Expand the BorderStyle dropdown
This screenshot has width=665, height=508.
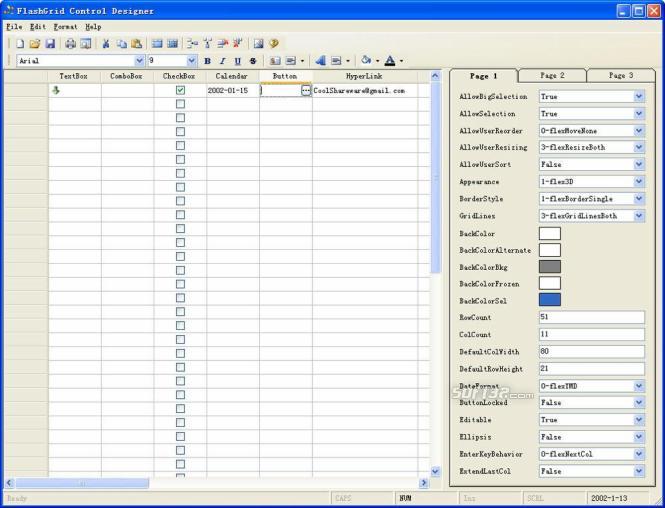639,198
